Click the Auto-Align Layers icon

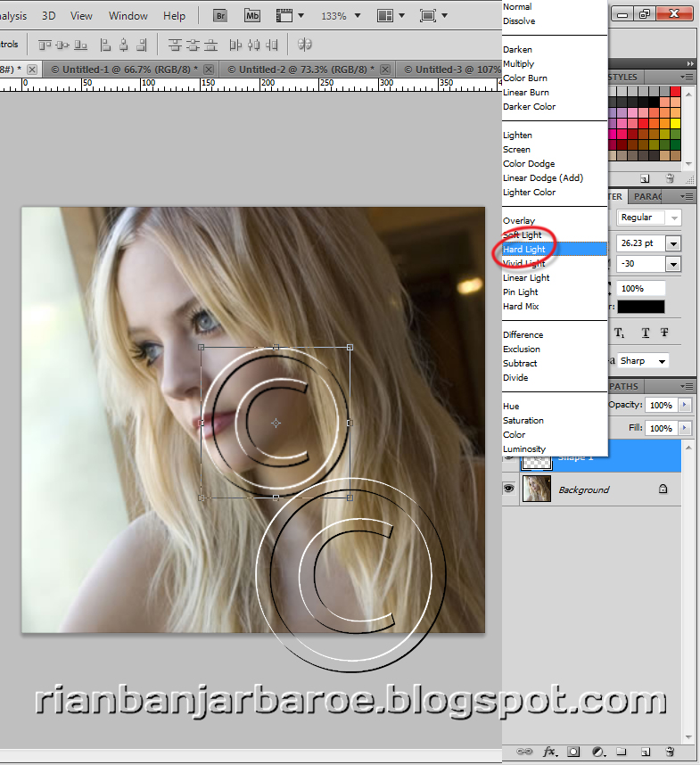pos(304,45)
